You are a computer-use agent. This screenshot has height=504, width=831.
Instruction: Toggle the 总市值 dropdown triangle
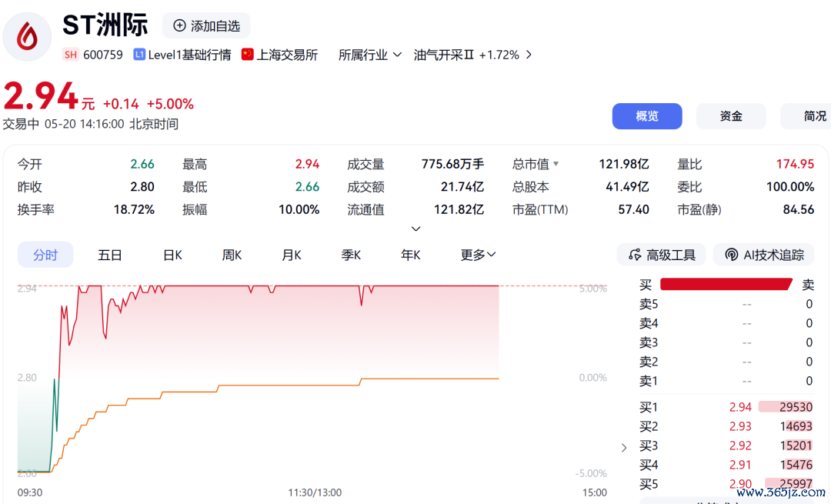tap(556, 164)
